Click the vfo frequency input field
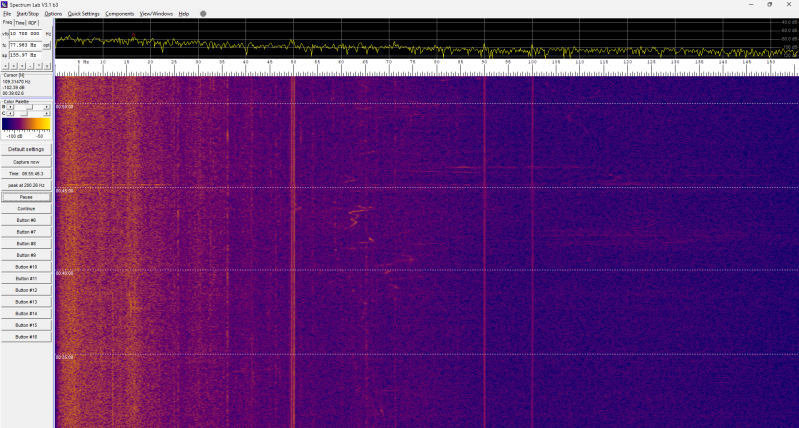 coord(25,34)
